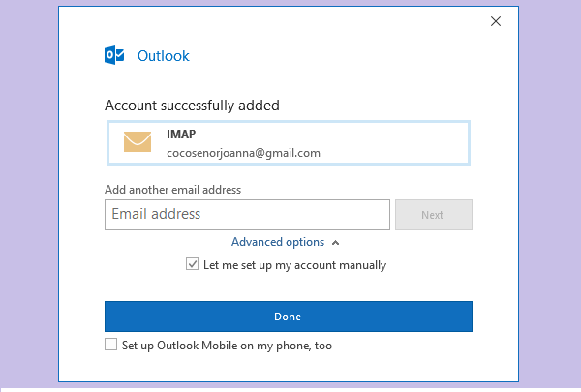Click the Outlook title text
This screenshot has width=581, height=392.
pos(164,56)
